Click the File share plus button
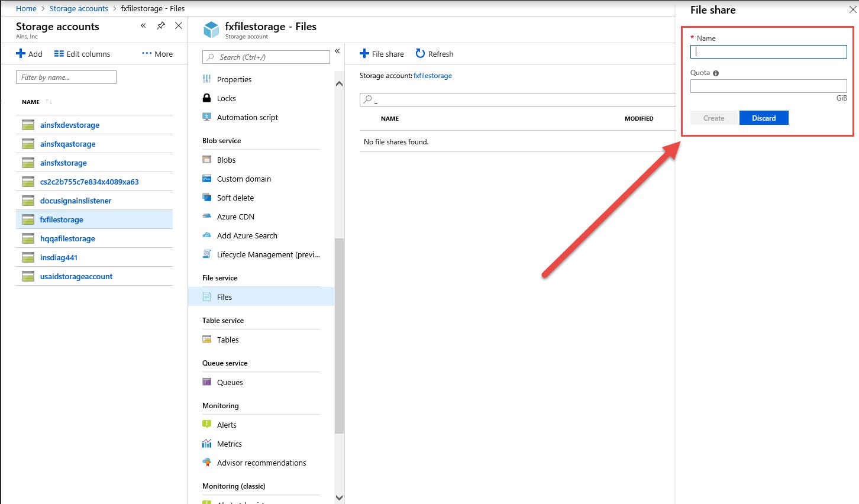Screen dimensions: 859x504 point(382,54)
